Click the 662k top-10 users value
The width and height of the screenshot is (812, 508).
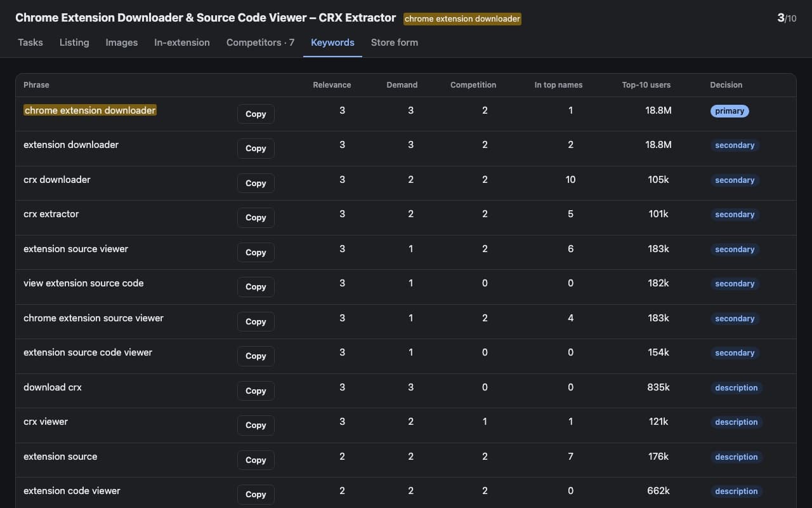[x=658, y=491]
